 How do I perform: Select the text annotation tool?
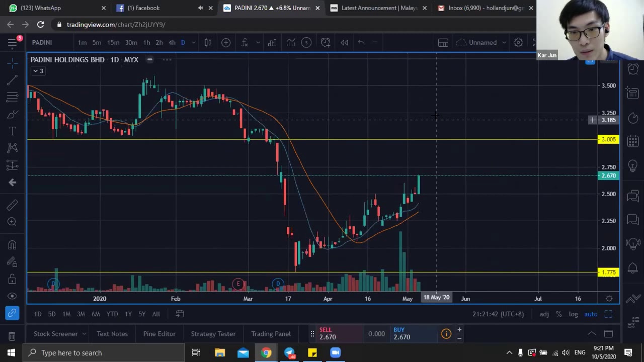(x=13, y=131)
